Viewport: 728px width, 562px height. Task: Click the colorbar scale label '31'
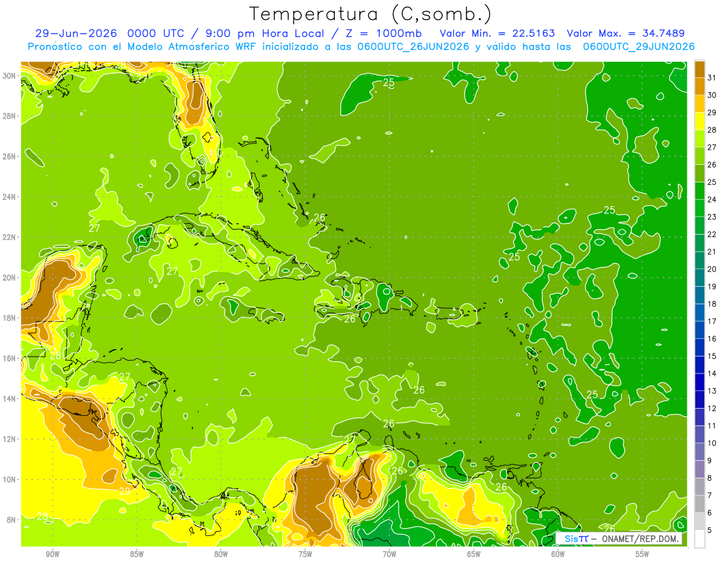click(x=712, y=78)
